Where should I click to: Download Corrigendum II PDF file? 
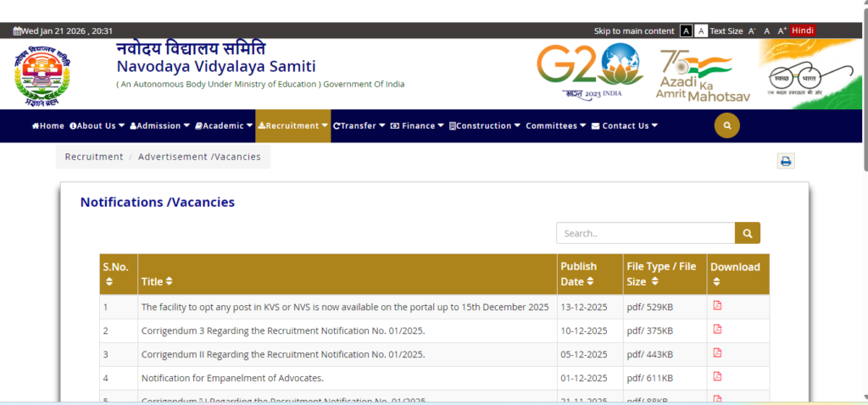point(717,353)
